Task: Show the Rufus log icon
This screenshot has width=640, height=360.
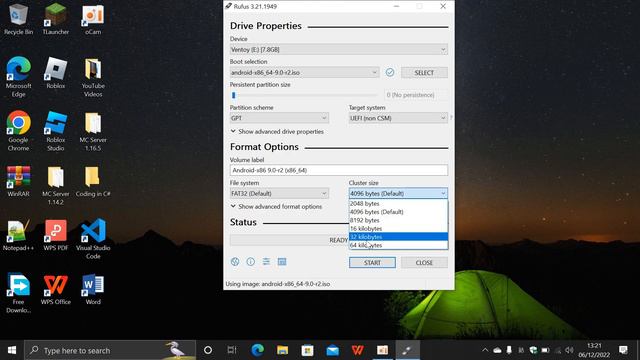Action: coord(282,262)
